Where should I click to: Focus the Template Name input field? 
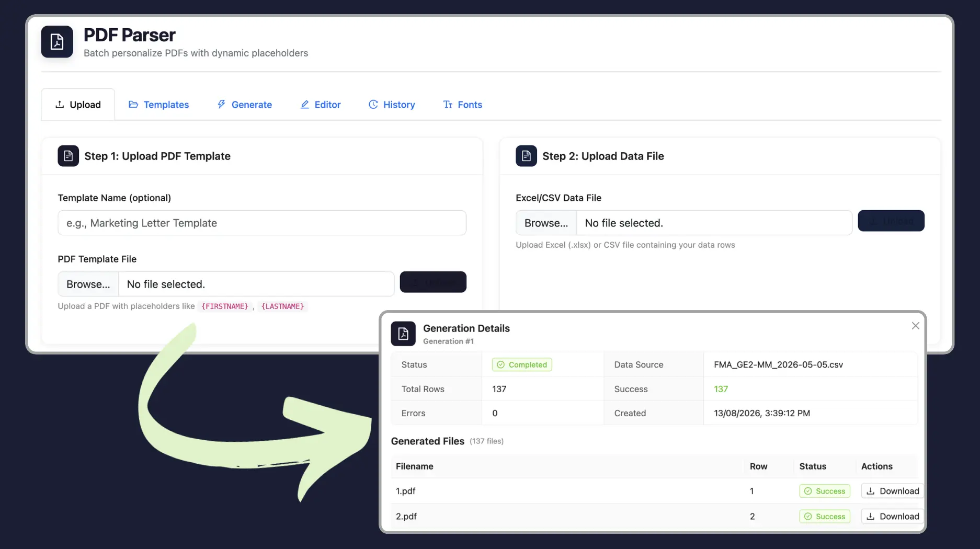(x=262, y=223)
